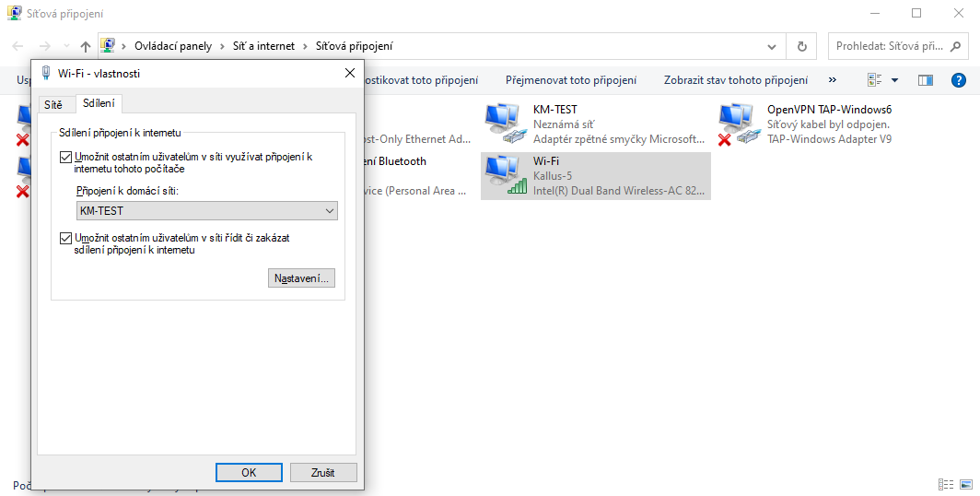980x496 pixels.
Task: Click Zobrazit stav tohoto připojení command
Action: click(x=736, y=80)
